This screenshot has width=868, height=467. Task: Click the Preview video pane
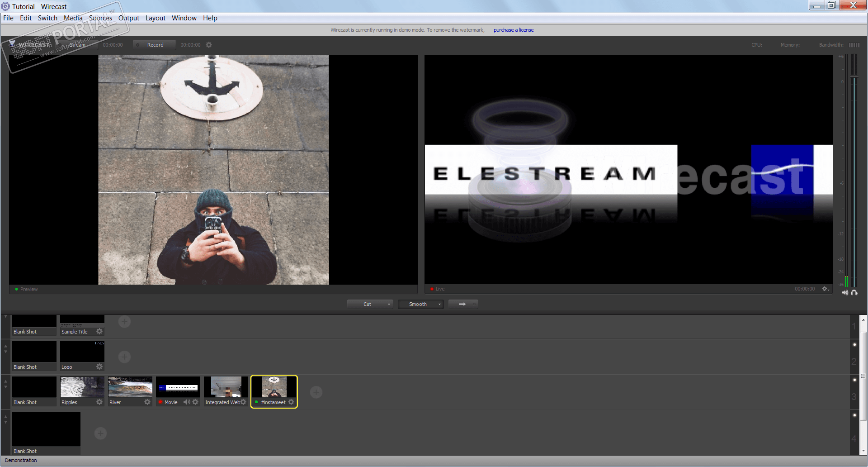click(213, 170)
